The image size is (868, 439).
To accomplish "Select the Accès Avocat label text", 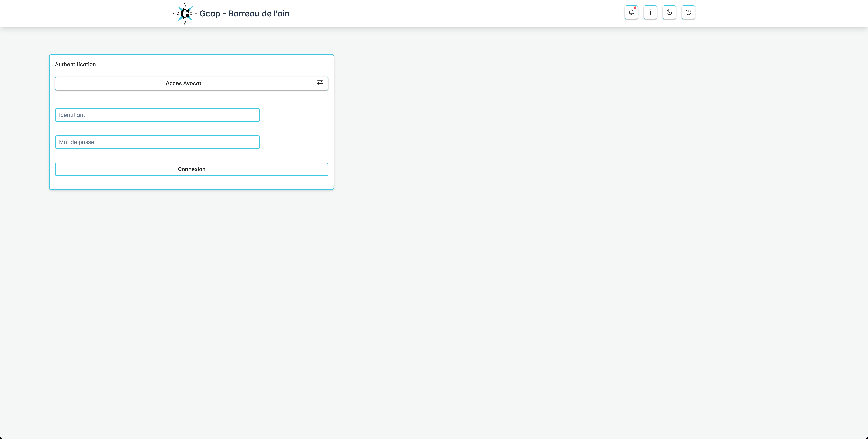I will click(183, 83).
